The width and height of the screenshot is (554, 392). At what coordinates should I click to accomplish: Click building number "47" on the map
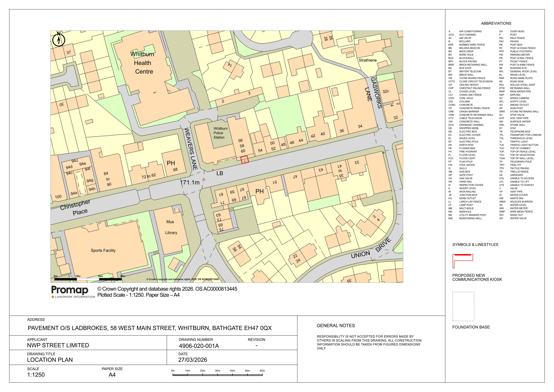(x=295, y=177)
